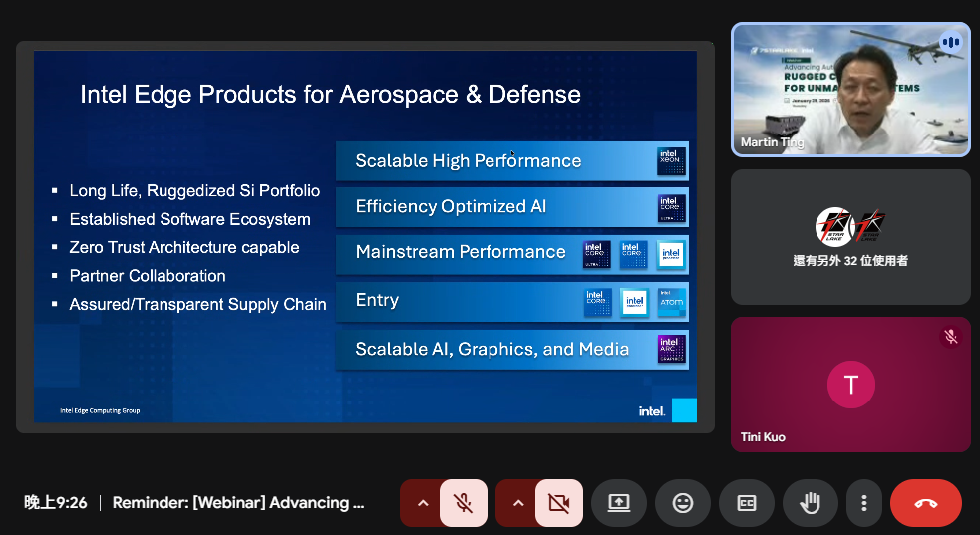Click the Intel Arc graphics badge

[x=671, y=349]
